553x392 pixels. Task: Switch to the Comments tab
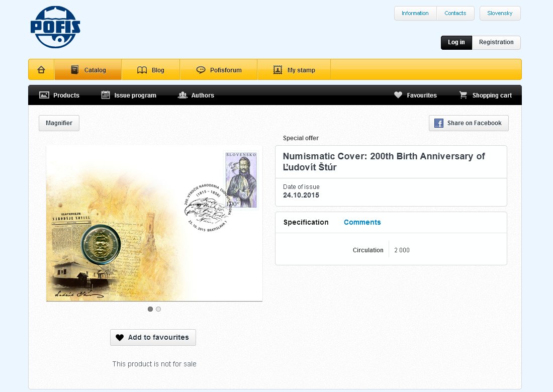click(x=362, y=222)
